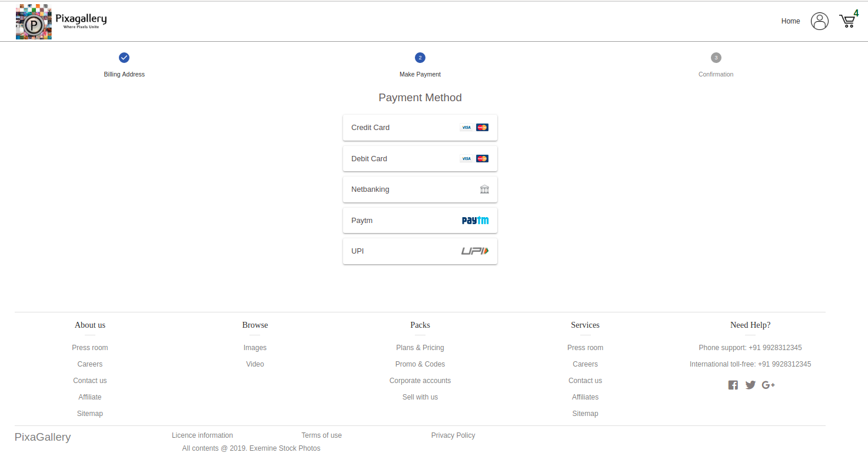
Task: Click the Pixagallery logo
Action: 61,22
